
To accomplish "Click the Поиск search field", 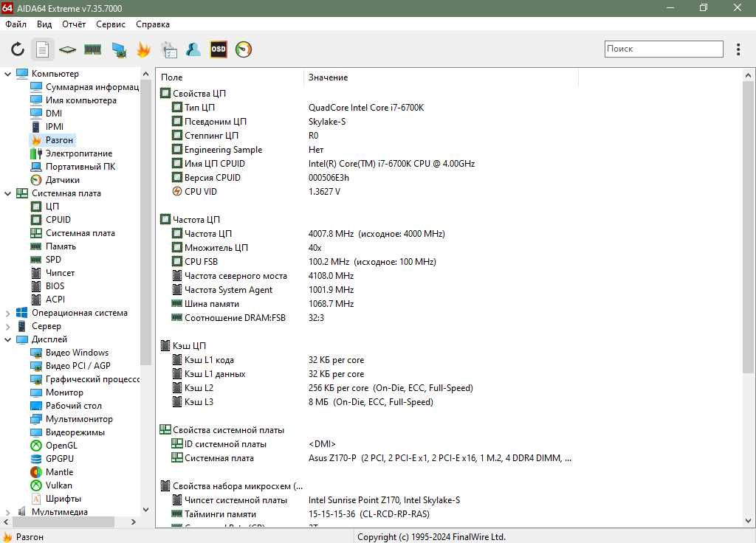I will pyautogui.click(x=664, y=49).
